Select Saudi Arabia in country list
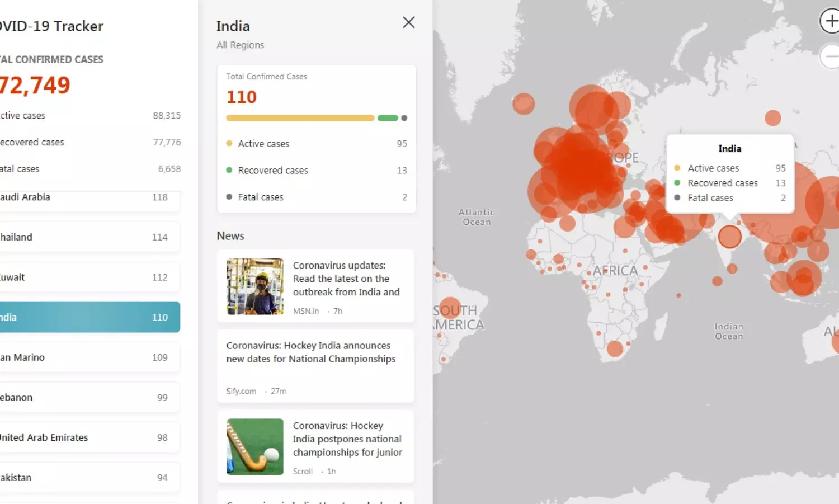 [x=89, y=197]
